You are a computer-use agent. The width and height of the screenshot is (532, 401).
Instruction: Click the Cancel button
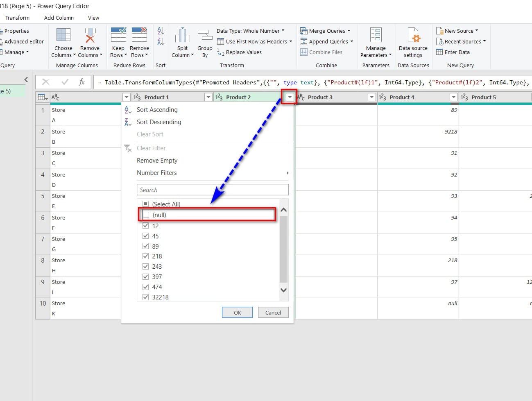click(x=273, y=313)
